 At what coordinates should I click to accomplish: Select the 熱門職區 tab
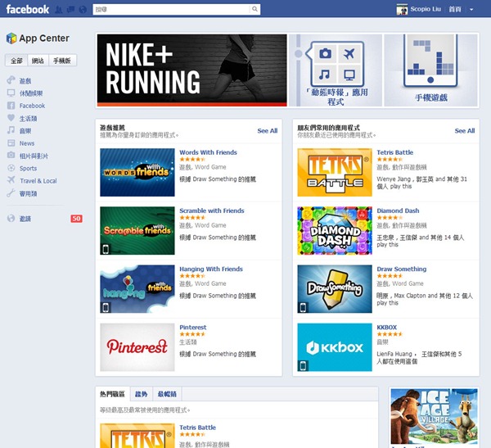point(112,394)
